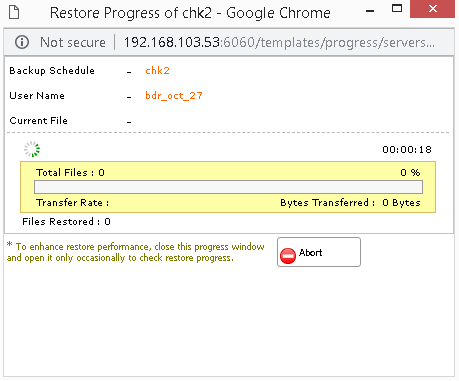Click the Bytes Transferred value
The width and height of the screenshot is (459, 381).
pos(401,203)
